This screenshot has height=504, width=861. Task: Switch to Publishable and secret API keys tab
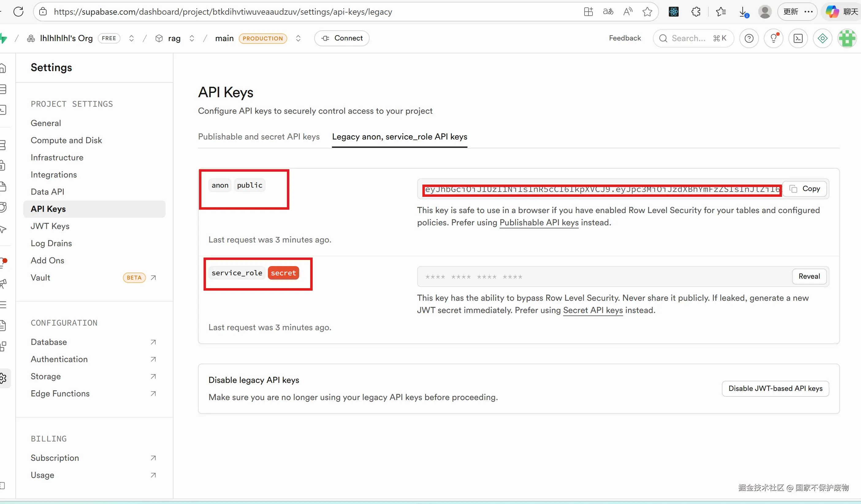tap(259, 137)
